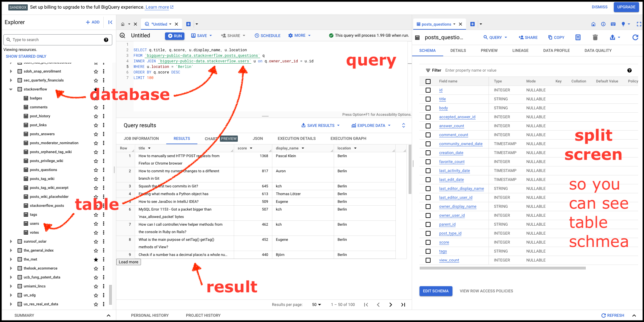This screenshot has height=322, width=644.
Task: Create new query tab with plus icon
Action: point(188,24)
